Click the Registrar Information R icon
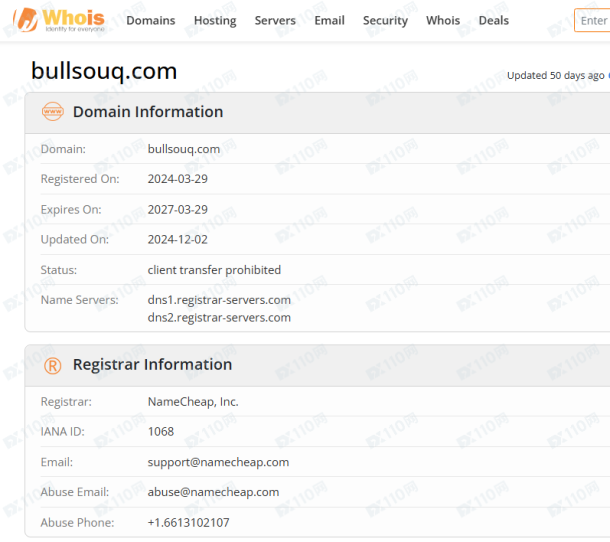This screenshot has height=542, width=610. tap(53, 366)
